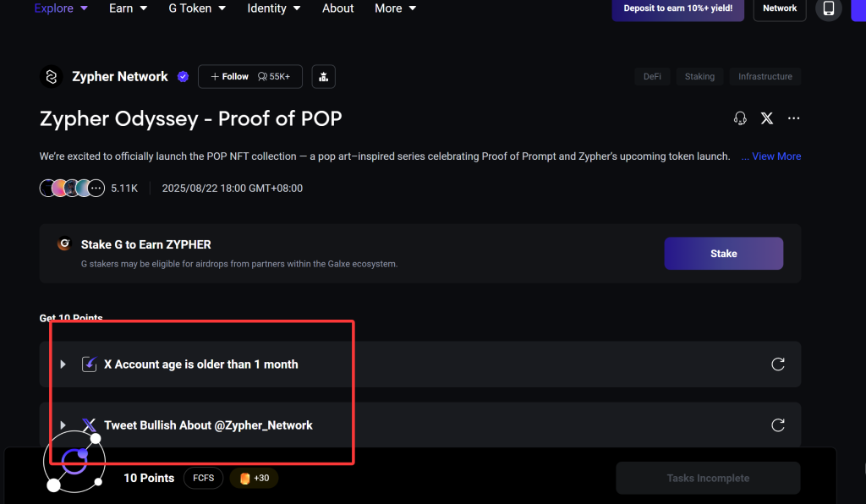The height and width of the screenshot is (504, 866).
Task: Click the 55K+ followers count
Action: point(274,77)
